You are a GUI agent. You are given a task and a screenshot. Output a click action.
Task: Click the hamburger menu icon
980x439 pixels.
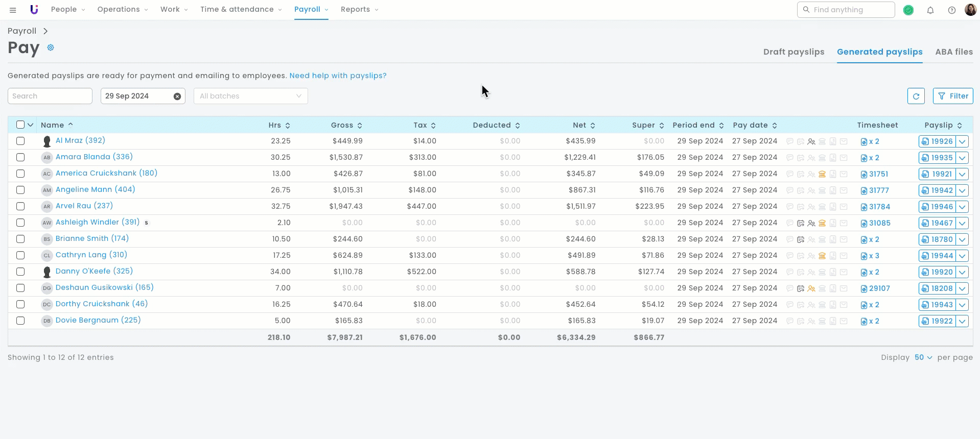coord(13,10)
